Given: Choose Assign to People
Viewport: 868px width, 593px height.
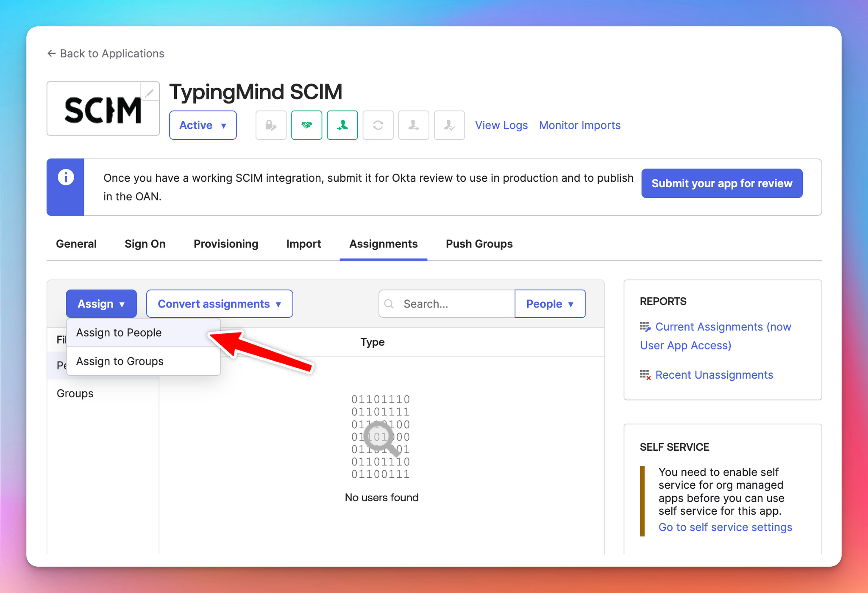Looking at the screenshot, I should click(143, 333).
